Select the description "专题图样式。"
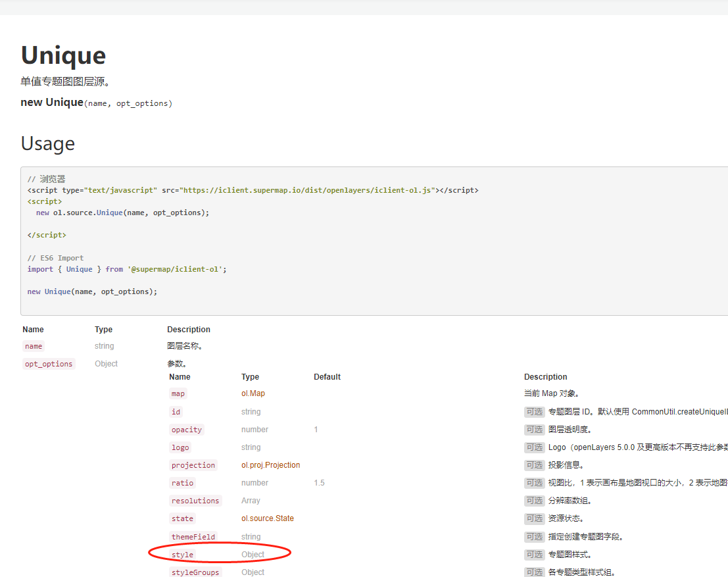Image resolution: width=728 pixels, height=577 pixels. click(570, 555)
